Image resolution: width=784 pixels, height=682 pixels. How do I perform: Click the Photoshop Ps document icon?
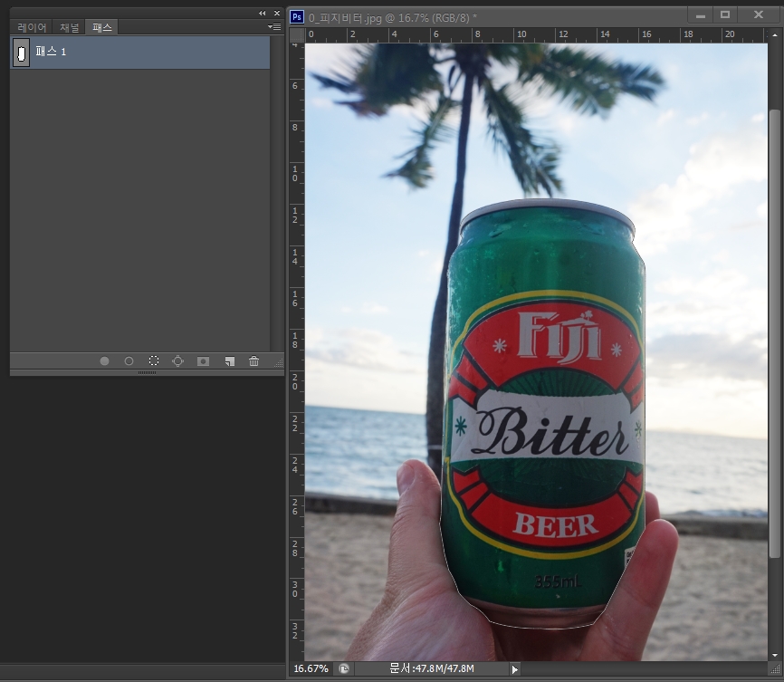coord(297,17)
